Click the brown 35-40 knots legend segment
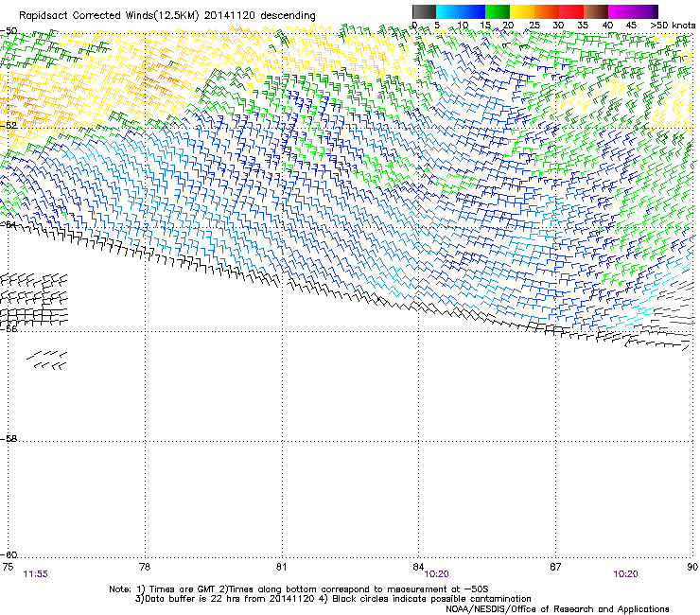Image resolution: width=700 pixels, height=615 pixels. (596, 11)
